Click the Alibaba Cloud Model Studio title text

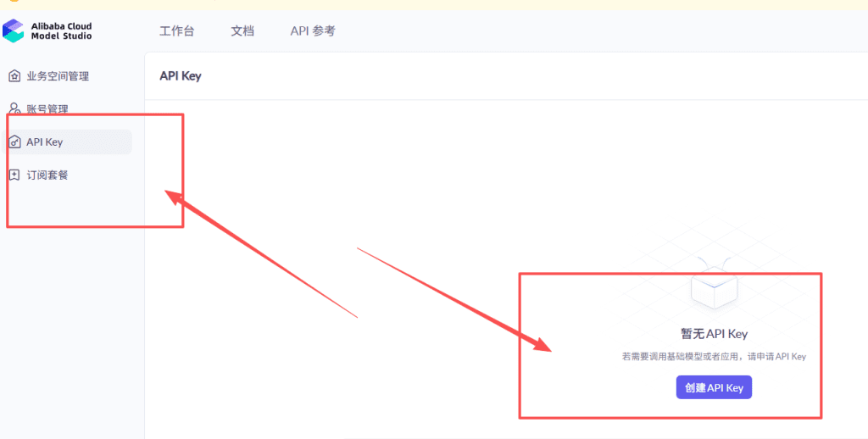(61, 31)
